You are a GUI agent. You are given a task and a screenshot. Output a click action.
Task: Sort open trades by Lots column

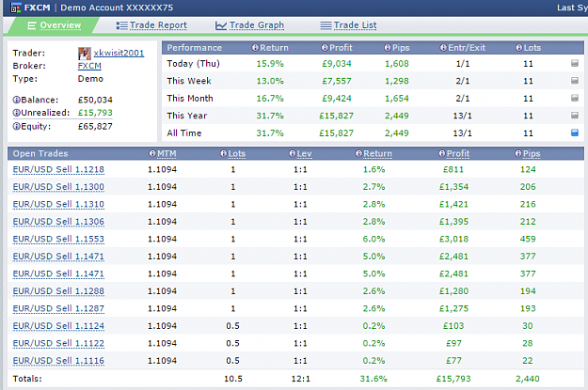[237, 153]
